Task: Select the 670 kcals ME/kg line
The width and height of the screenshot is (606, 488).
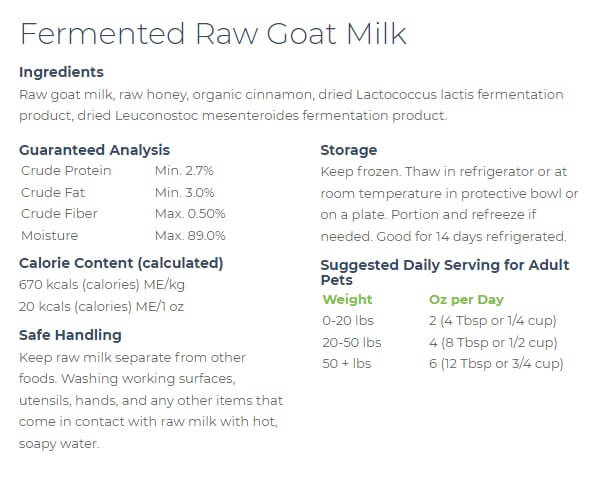Action: pyautogui.click(x=102, y=285)
